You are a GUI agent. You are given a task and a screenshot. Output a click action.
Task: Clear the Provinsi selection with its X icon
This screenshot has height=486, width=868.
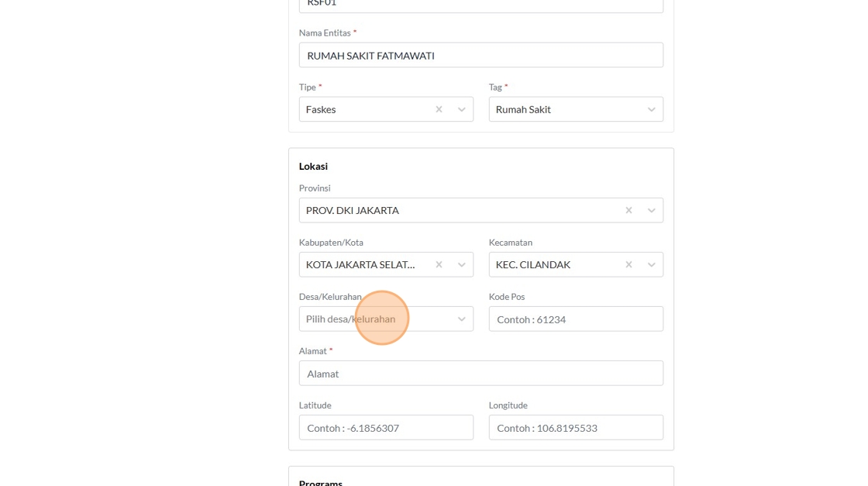629,210
